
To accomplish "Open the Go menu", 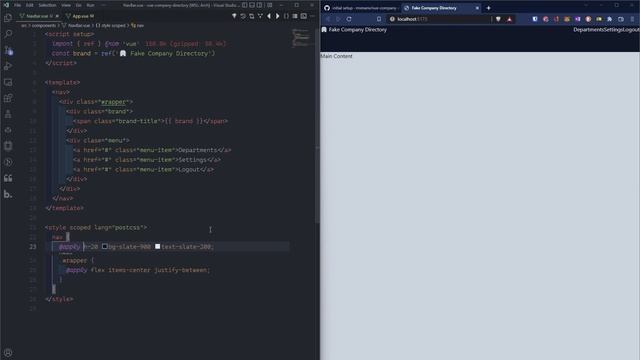I will [78, 5].
